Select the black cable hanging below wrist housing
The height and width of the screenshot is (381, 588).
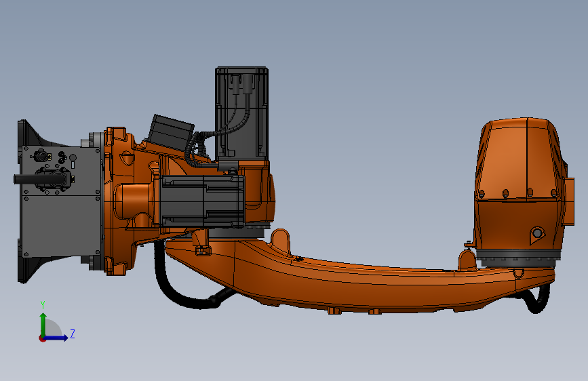click(537, 300)
